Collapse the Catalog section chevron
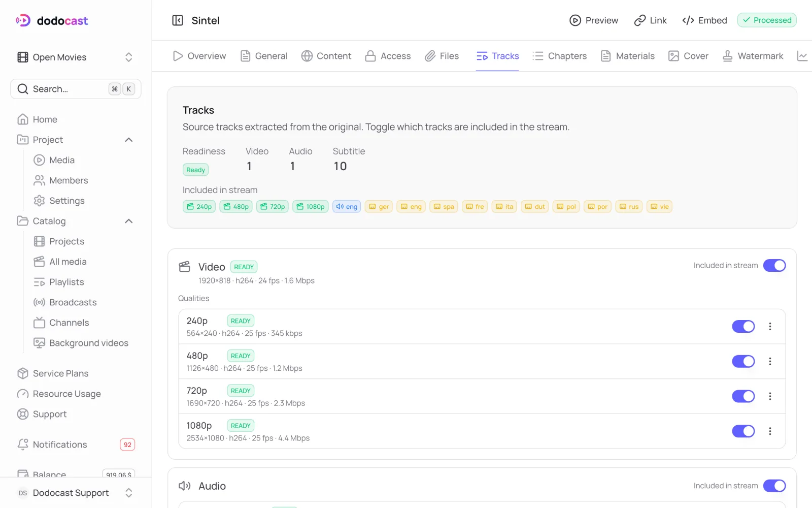This screenshot has width=812, height=508. pos(129,221)
